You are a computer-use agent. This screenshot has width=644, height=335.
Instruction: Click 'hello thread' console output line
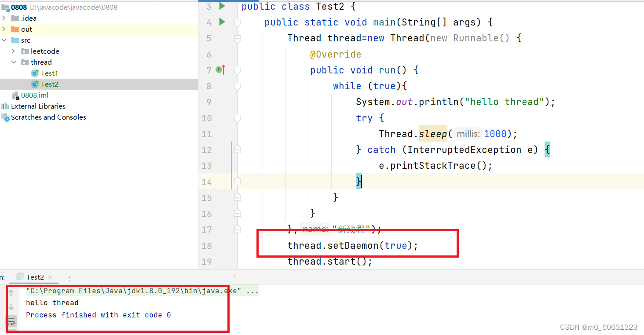point(52,302)
